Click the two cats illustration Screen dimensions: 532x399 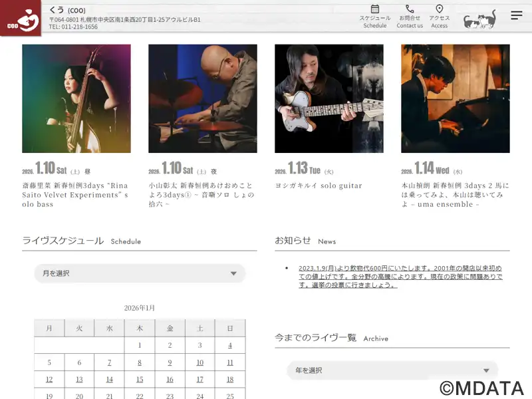pos(479,20)
